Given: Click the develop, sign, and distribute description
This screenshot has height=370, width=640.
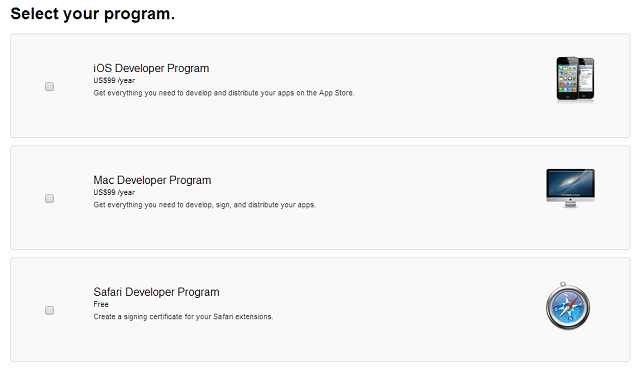Looking at the screenshot, I should click(204, 205).
